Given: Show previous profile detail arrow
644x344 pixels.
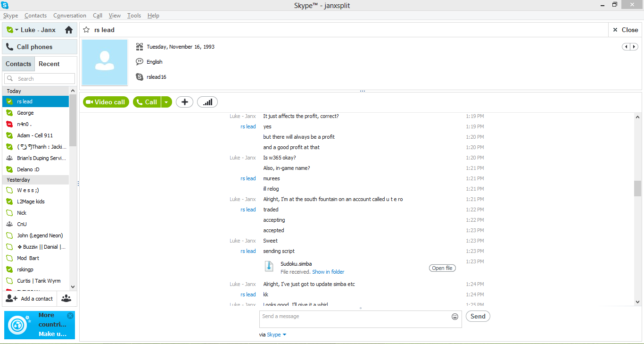Looking at the screenshot, I should 626,47.
